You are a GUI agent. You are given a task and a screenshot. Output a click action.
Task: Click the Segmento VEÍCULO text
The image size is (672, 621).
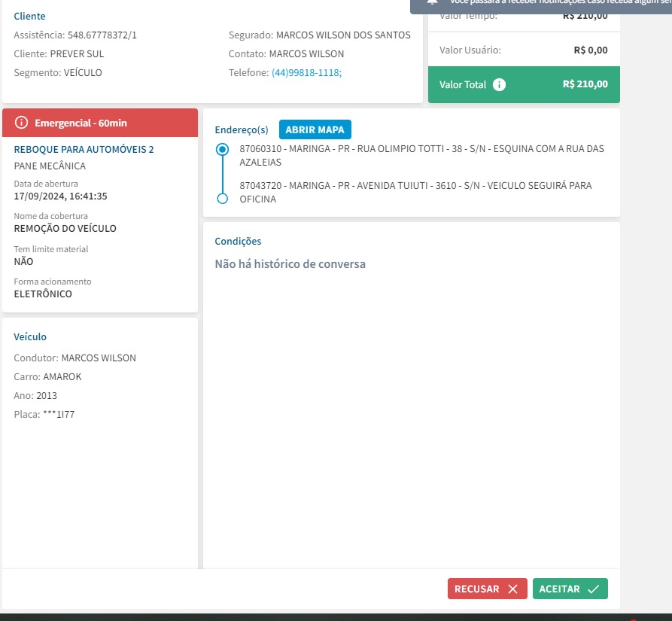coord(58,72)
